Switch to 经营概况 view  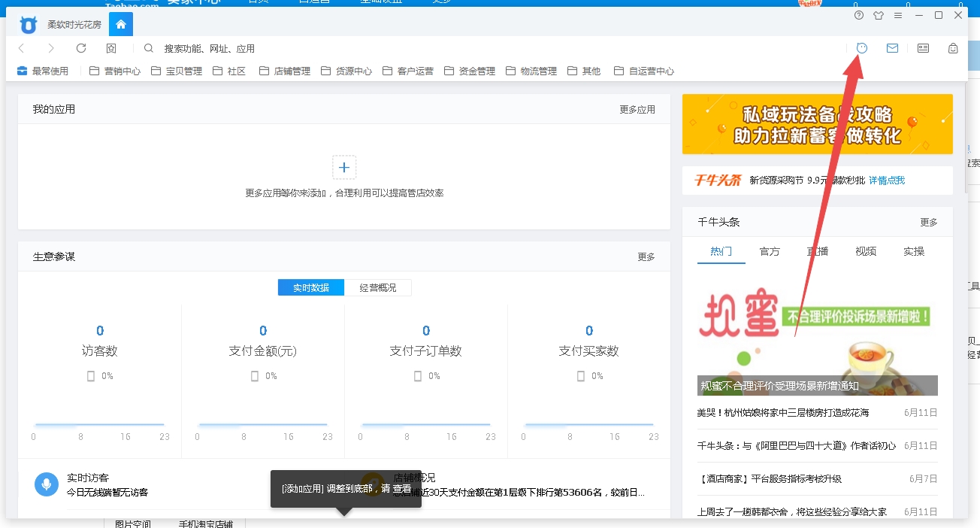[x=377, y=287]
